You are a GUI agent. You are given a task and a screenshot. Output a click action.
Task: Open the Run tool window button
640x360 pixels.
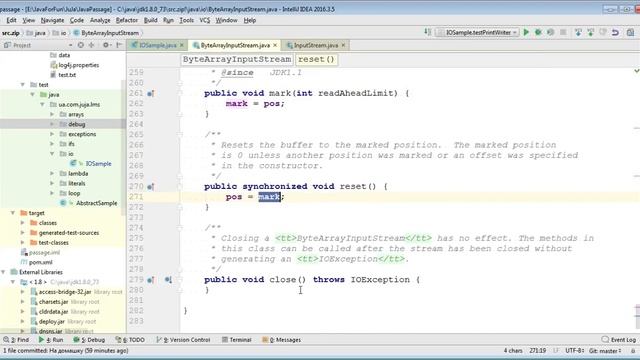click(x=51, y=340)
